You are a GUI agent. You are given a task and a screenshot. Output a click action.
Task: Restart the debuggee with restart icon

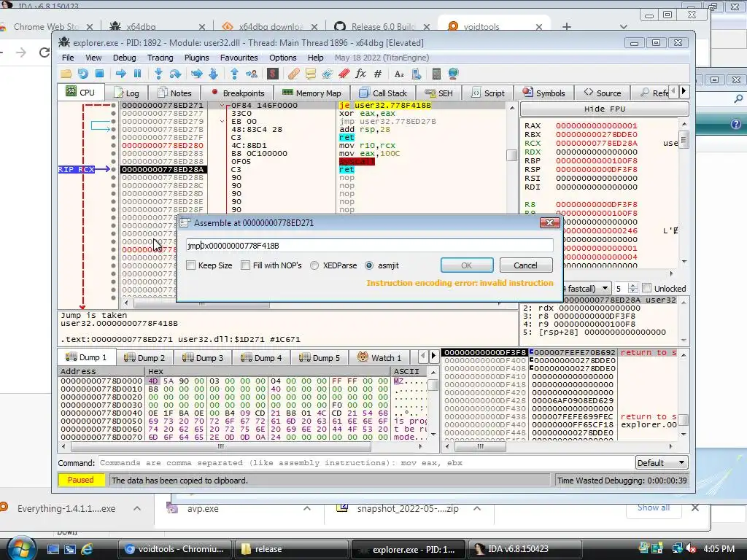(83, 74)
